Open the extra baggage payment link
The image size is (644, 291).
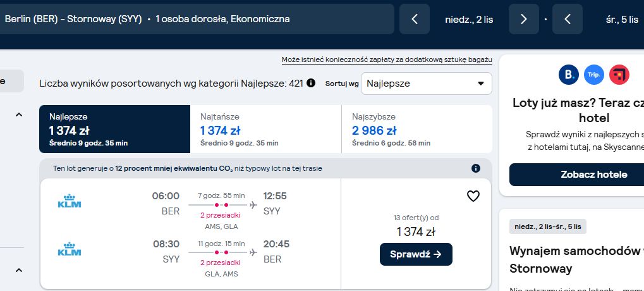pos(387,60)
